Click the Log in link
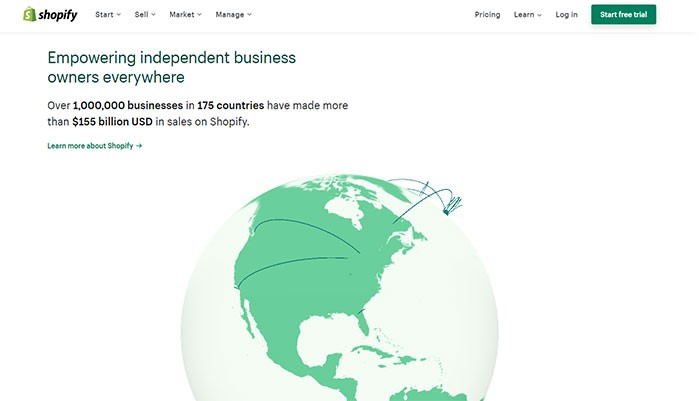The width and height of the screenshot is (700, 401). point(566,15)
